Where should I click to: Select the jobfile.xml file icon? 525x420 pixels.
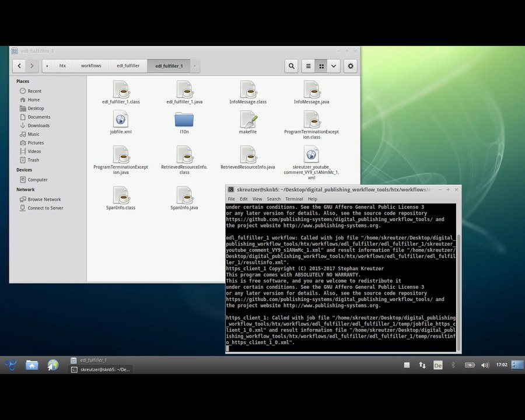(121, 120)
